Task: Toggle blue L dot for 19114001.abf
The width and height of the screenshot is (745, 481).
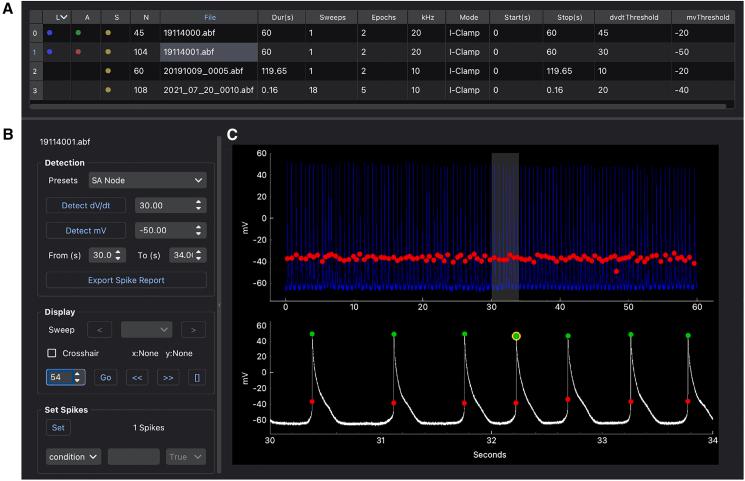Action: (x=50, y=51)
